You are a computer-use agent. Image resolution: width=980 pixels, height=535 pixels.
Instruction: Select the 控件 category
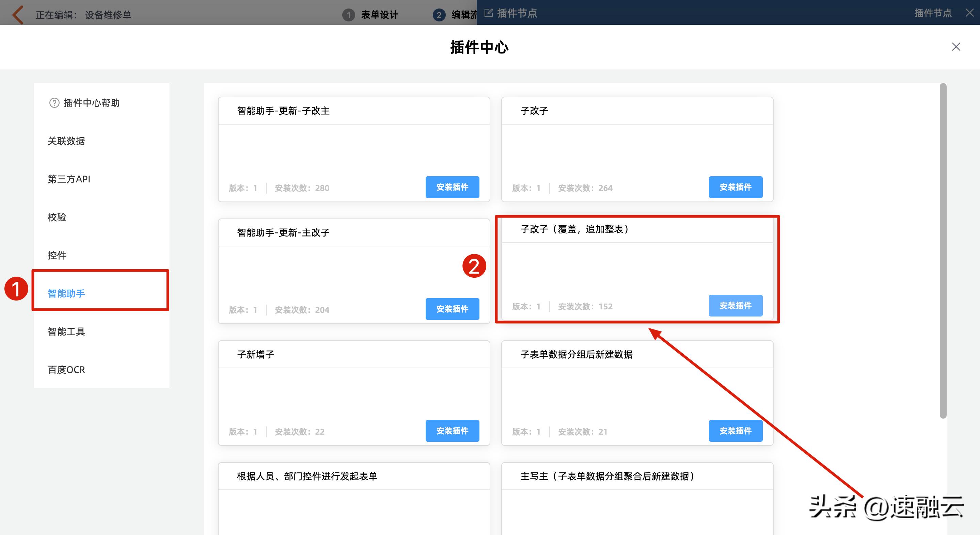point(57,255)
